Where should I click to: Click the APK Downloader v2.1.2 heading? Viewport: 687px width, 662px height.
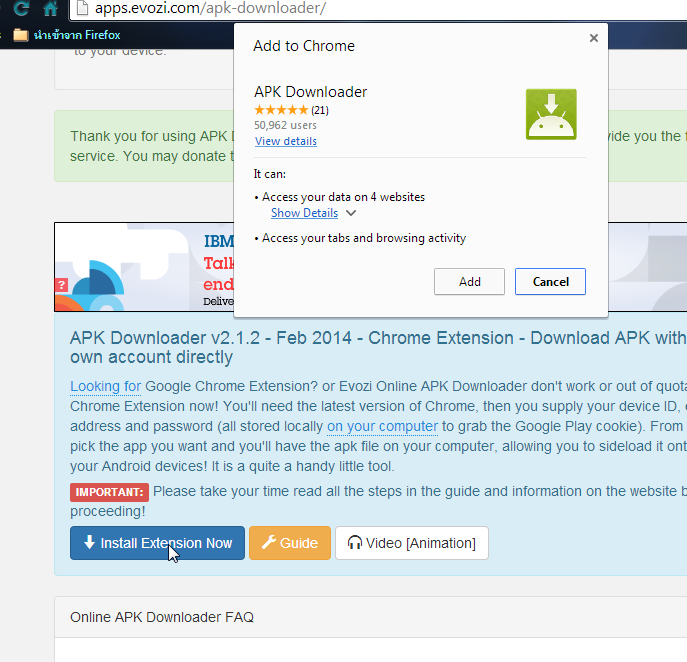click(378, 347)
